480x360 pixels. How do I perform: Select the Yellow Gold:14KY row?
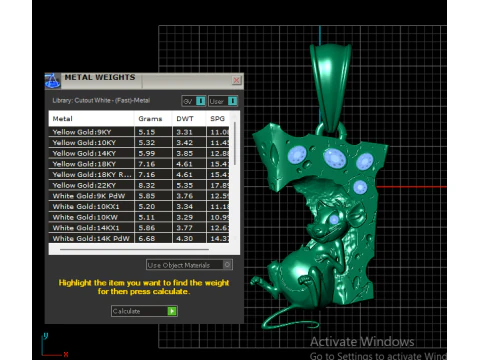click(139, 153)
